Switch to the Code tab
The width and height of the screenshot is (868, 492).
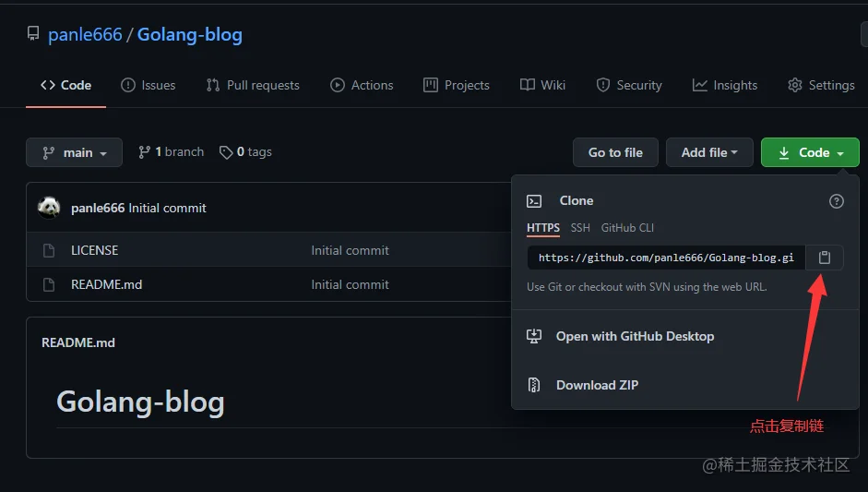pos(65,85)
